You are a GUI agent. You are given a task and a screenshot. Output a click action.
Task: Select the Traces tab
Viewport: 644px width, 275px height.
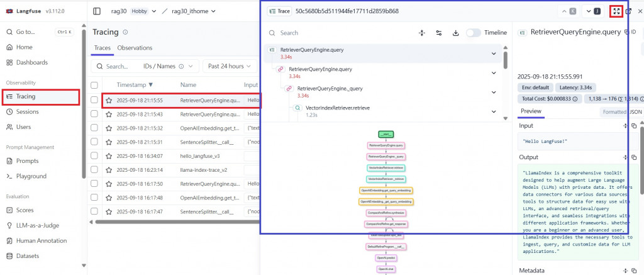(x=103, y=48)
